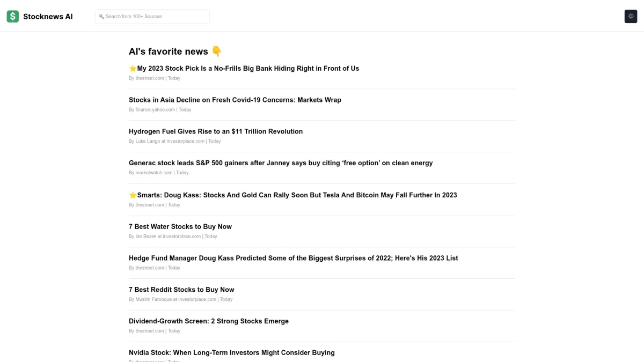Open the Stocknews AI home link
The width and height of the screenshot is (644, 362).
(48, 17)
